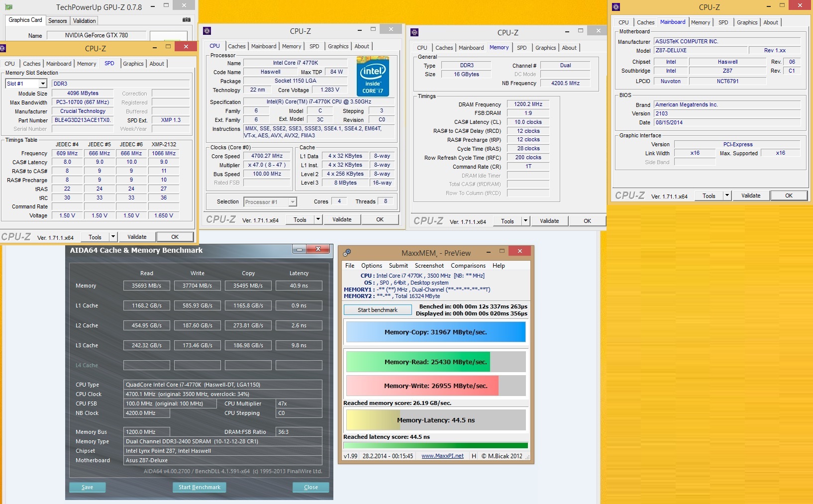Open CPU tab in CPU-Z Memory window
Image resolution: width=813 pixels, height=504 pixels.
click(x=422, y=48)
